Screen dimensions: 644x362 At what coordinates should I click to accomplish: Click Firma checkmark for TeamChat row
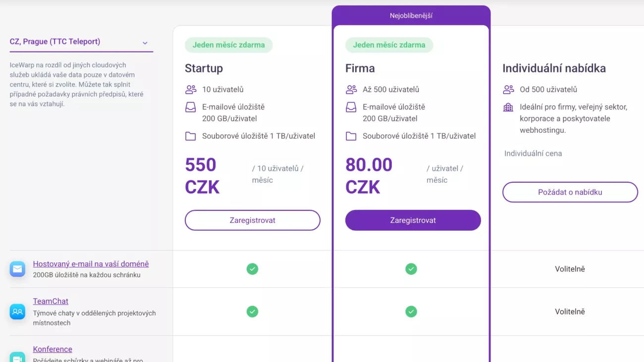coord(411,311)
